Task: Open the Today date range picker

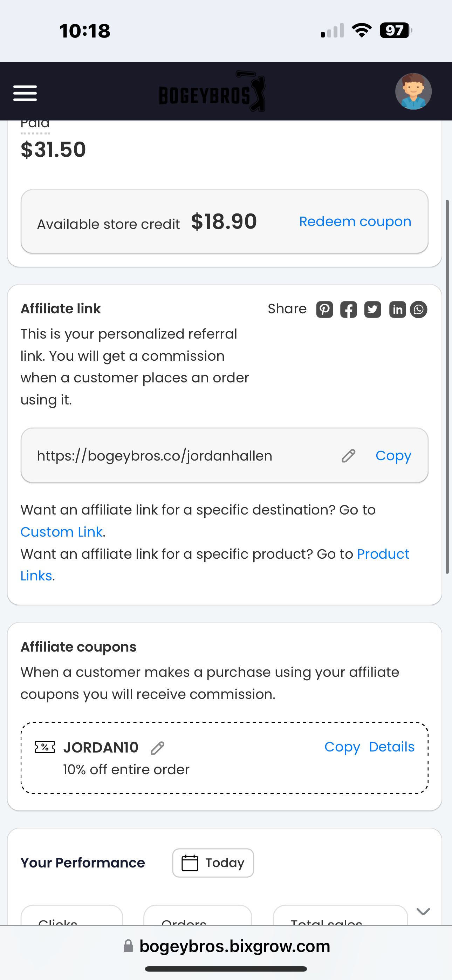Action: click(x=213, y=863)
